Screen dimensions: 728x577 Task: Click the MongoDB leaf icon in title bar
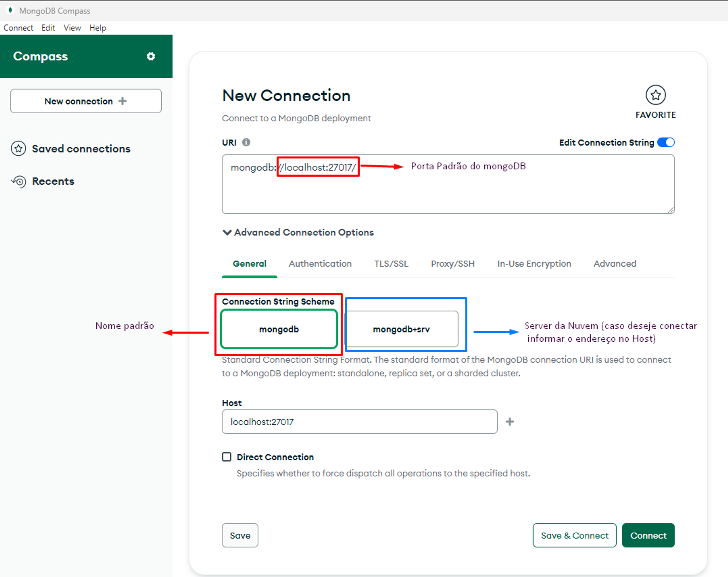click(x=10, y=10)
